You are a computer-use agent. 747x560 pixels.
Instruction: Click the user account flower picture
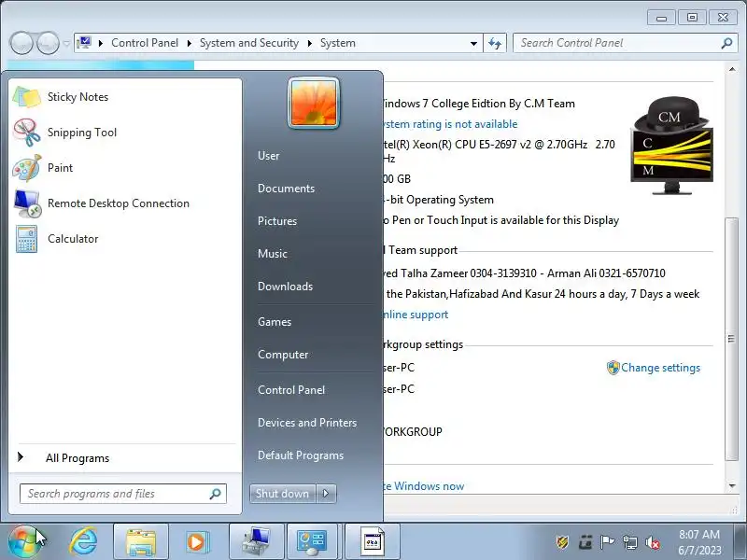click(x=314, y=103)
